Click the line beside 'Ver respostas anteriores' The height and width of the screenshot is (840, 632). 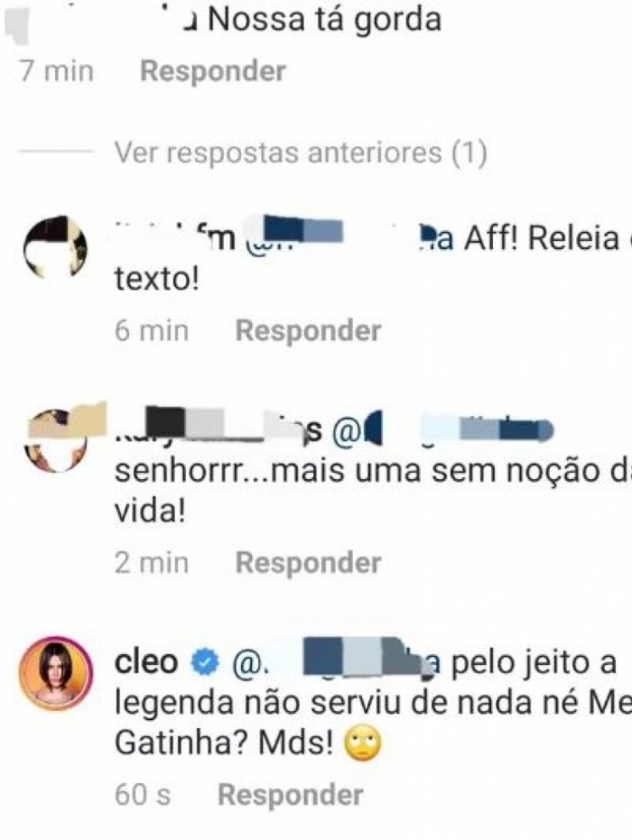click(56, 152)
